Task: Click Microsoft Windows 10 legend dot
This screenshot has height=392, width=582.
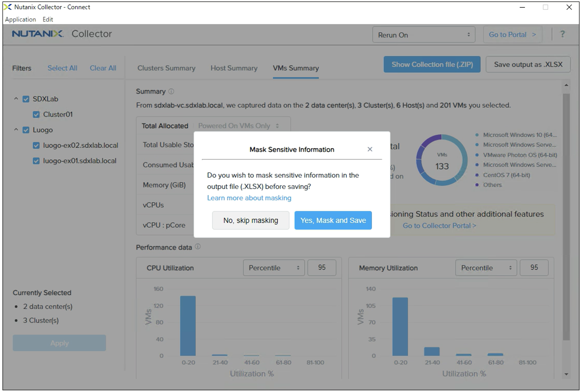Action: (477, 135)
